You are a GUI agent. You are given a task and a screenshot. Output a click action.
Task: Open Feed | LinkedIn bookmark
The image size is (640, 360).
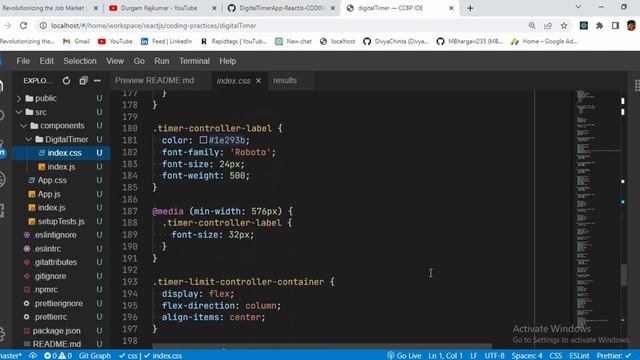click(166, 41)
